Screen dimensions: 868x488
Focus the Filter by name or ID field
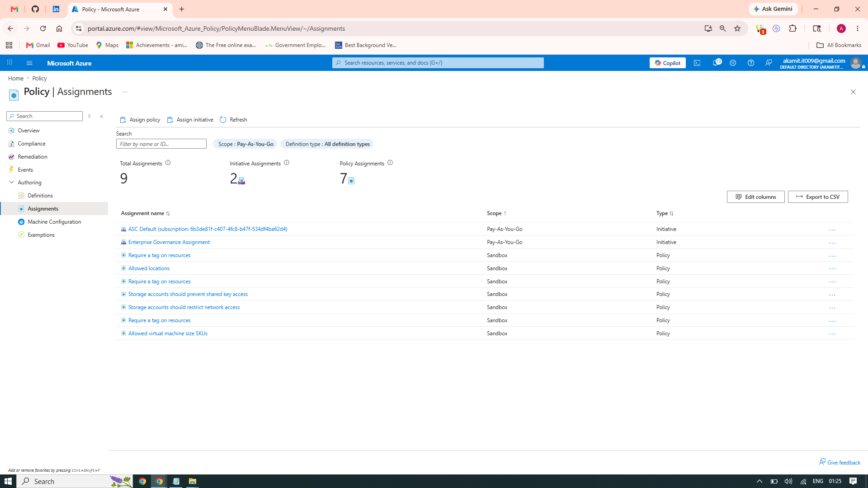pos(161,144)
